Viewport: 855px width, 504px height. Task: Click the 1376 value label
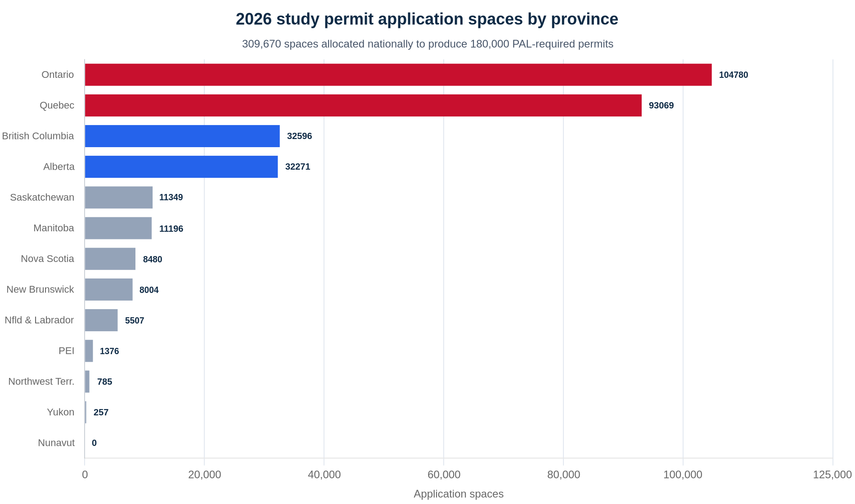[x=109, y=351]
